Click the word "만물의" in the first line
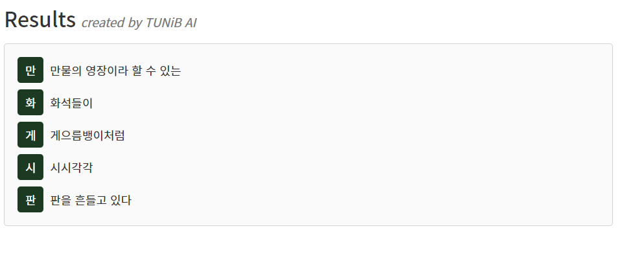 (x=66, y=71)
